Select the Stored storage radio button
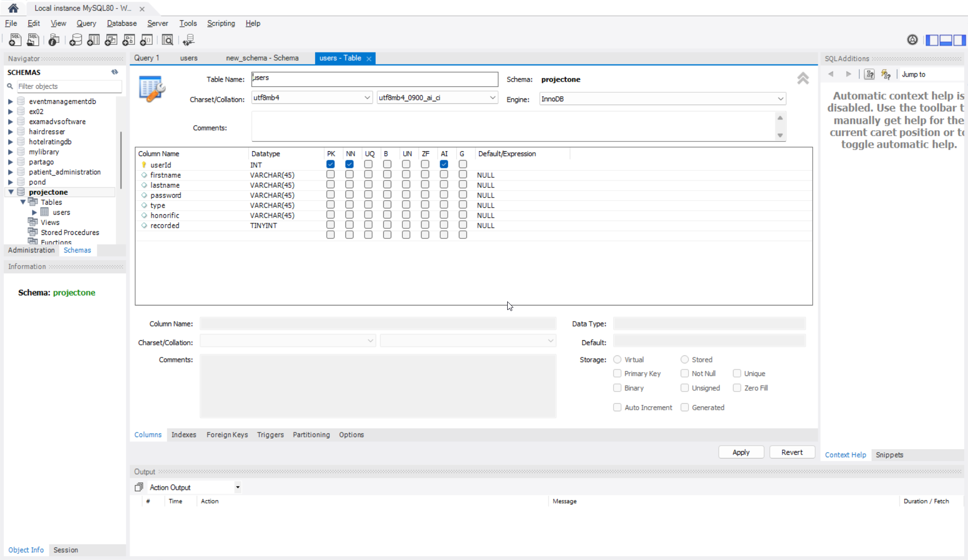 pyautogui.click(x=684, y=359)
